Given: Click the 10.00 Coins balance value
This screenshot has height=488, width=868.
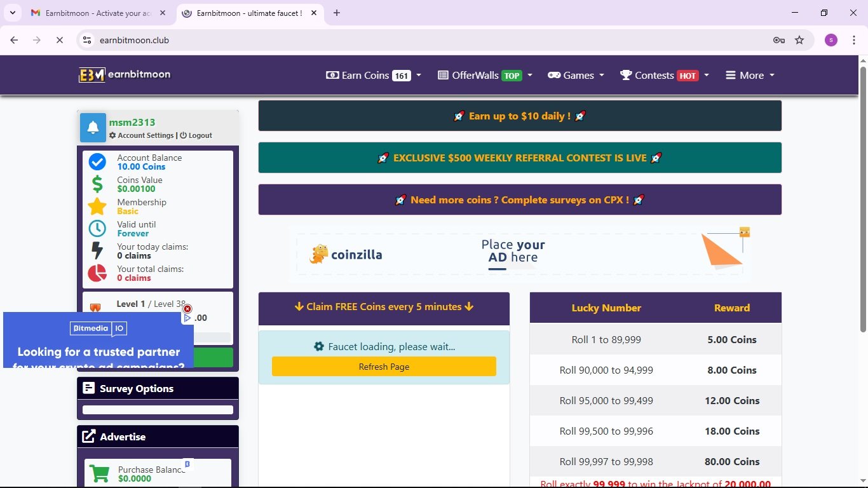Looking at the screenshot, I should (141, 166).
